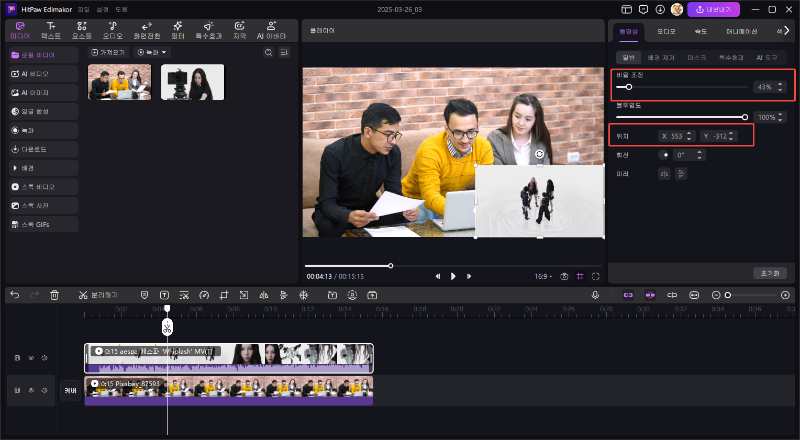Enter fullscreen preview mode
The image size is (800, 440).
[x=595, y=276]
